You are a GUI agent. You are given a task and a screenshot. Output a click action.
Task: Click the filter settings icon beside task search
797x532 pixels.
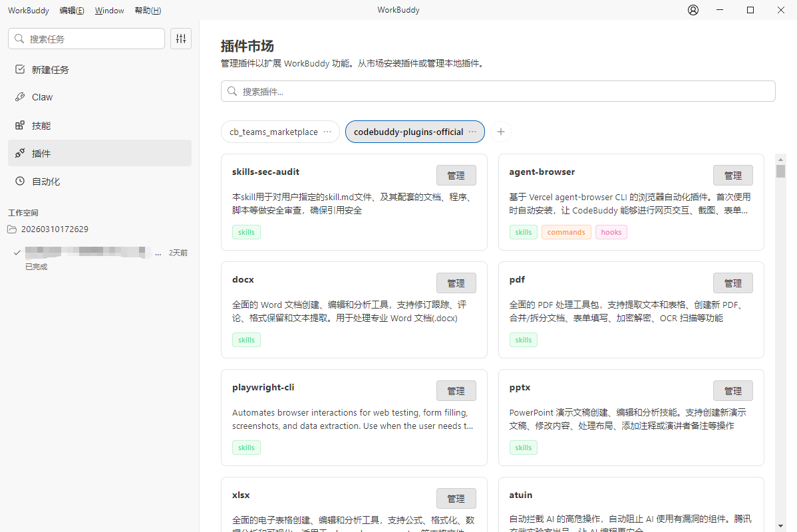pyautogui.click(x=181, y=39)
